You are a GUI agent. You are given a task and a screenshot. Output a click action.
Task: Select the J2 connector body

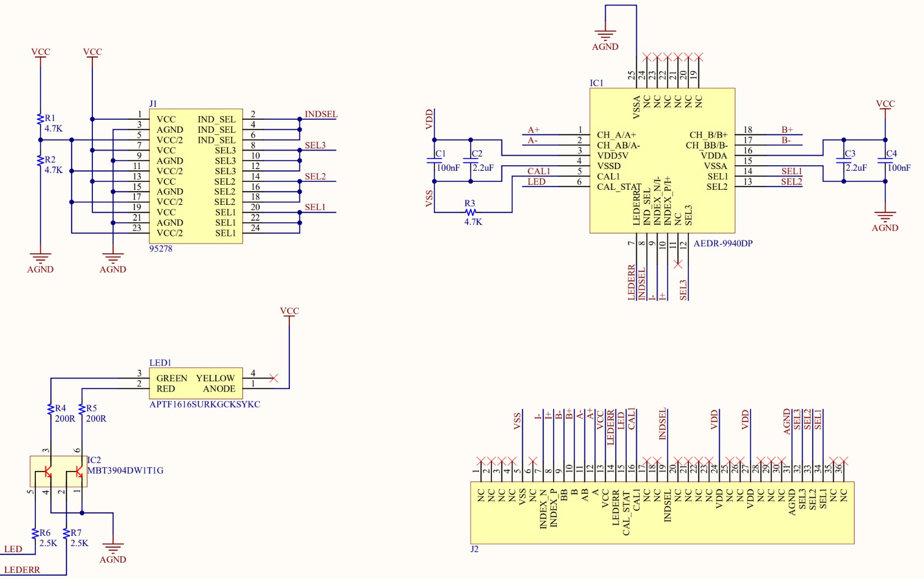662,512
